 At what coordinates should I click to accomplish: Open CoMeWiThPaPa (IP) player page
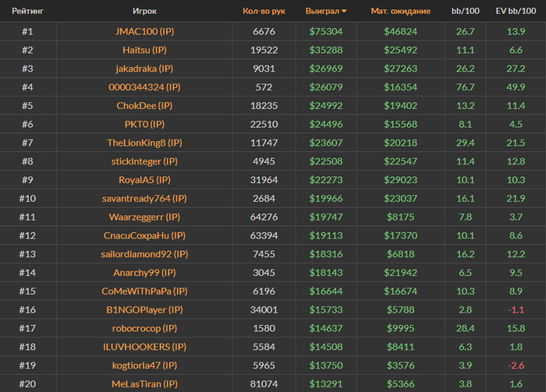click(144, 291)
